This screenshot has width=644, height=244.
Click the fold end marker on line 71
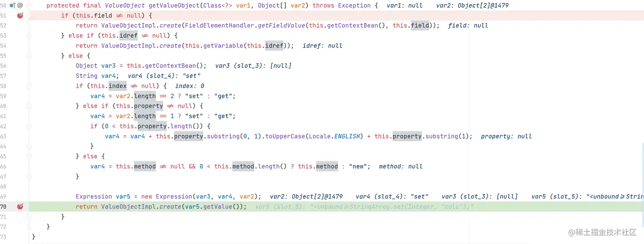[29, 217]
